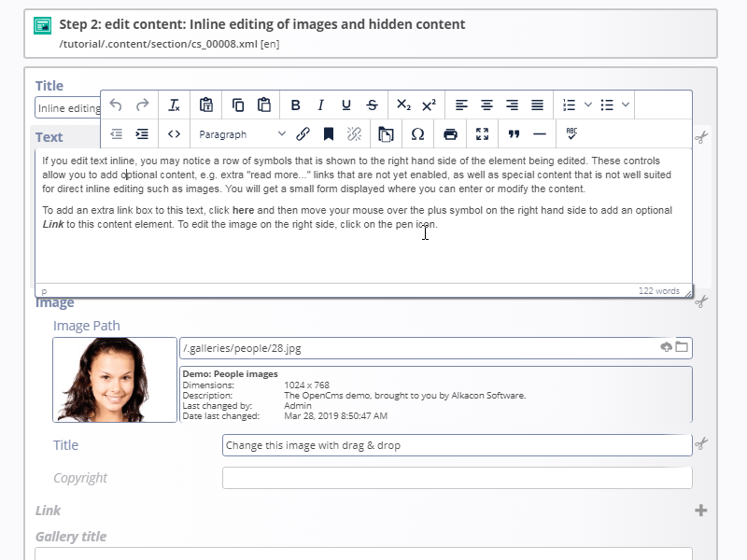This screenshot has height=560, width=747.
Task: Redo the last undone change
Action: (x=142, y=104)
